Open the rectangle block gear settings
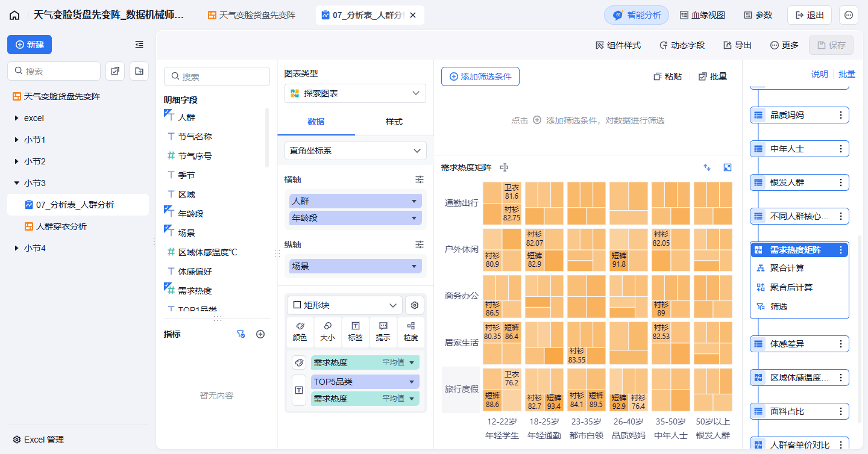The height and width of the screenshot is (454, 868). [x=415, y=305]
